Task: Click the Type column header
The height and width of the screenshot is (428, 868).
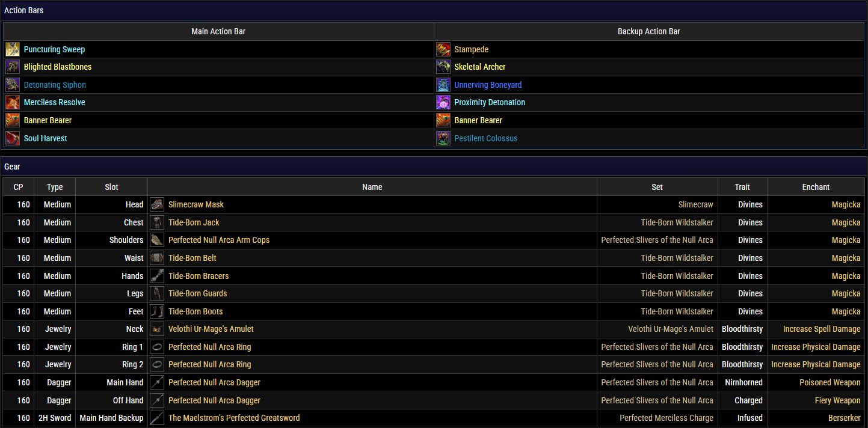Action: coord(55,187)
